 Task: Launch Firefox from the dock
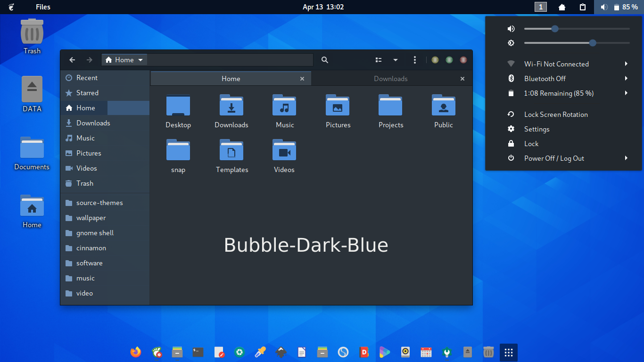pos(136,352)
